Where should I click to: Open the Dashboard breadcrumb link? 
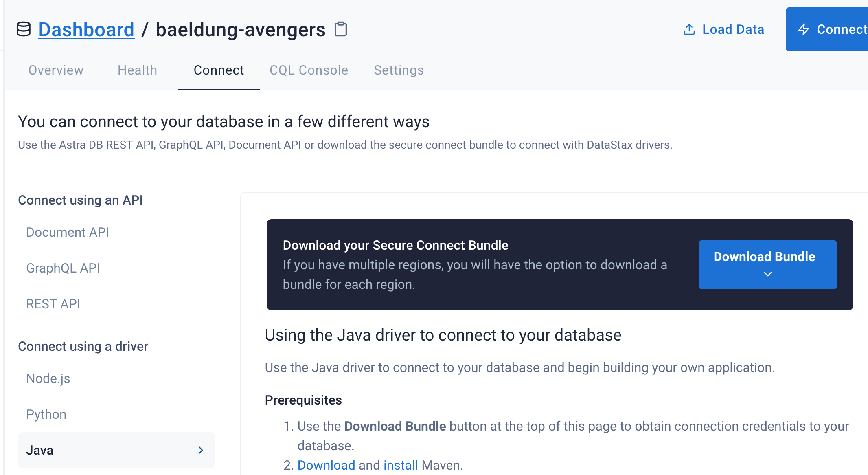(x=86, y=29)
